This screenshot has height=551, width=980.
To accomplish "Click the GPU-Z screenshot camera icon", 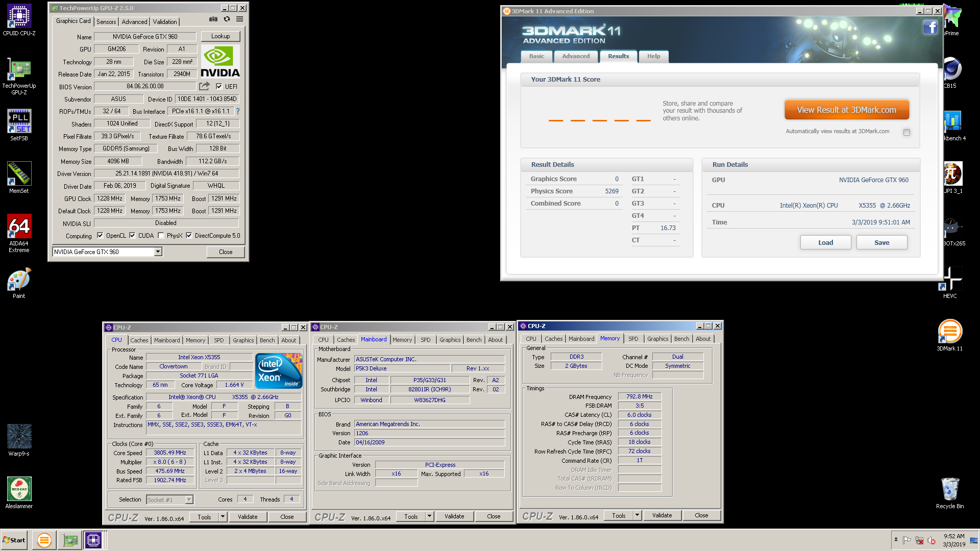I will pyautogui.click(x=213, y=19).
